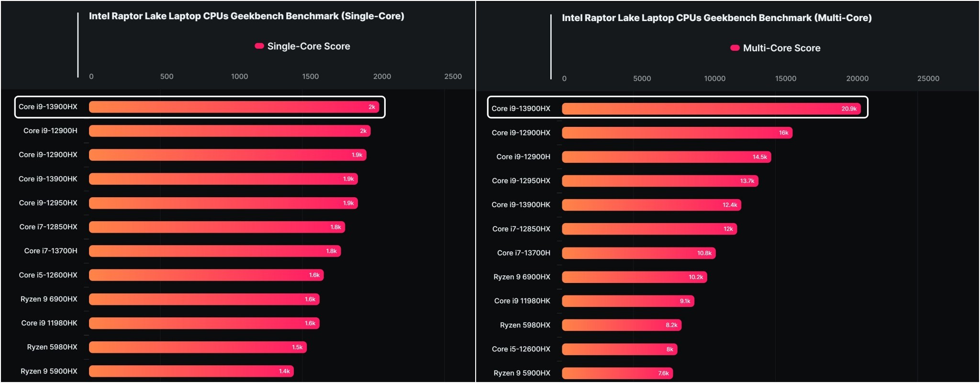Click the pink Multi-Core Score legend marker

(735, 48)
